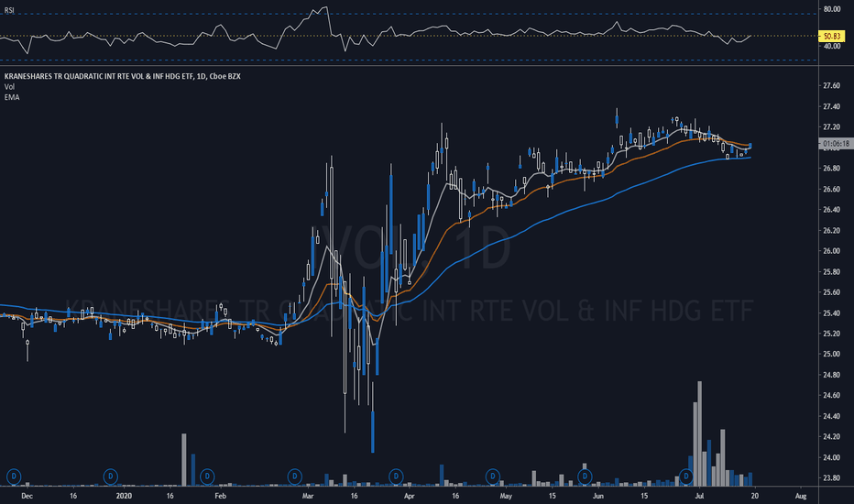Click the Apr date on the time axis
The width and height of the screenshot is (854, 504).
[x=409, y=496]
